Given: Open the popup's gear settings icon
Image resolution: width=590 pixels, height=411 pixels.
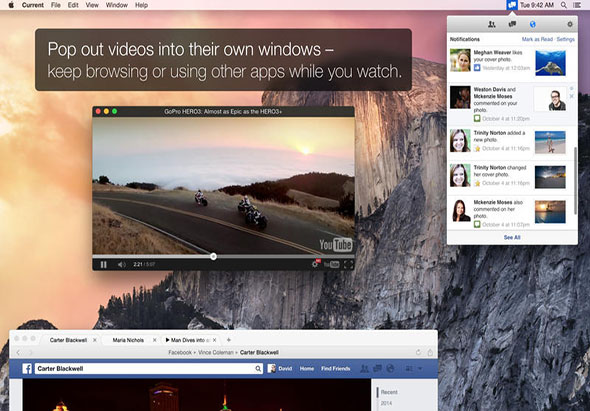Looking at the screenshot, I should (570, 24).
